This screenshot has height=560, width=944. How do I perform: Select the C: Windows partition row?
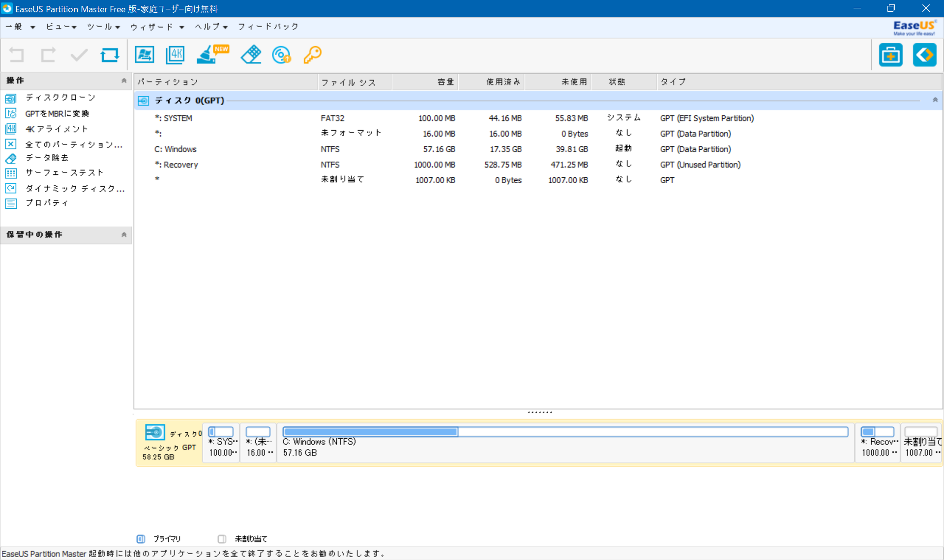tap(538, 149)
